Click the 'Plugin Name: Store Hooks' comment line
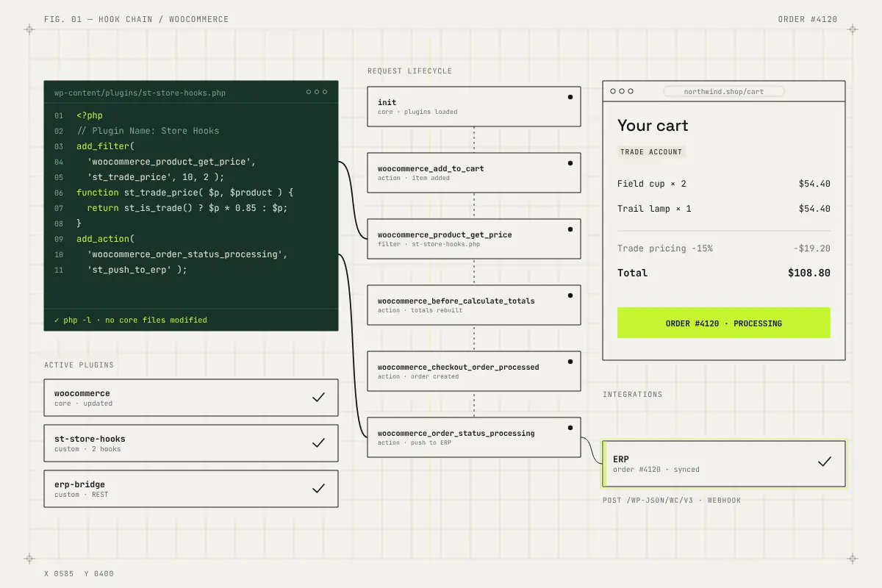Viewport: 882px width, 588px height. click(x=148, y=131)
